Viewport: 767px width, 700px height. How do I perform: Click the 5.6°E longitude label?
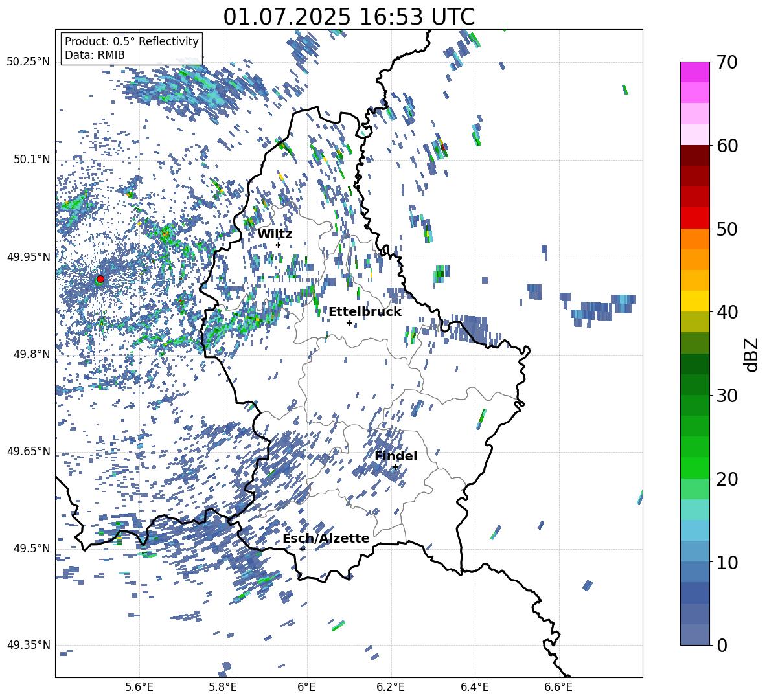(139, 687)
